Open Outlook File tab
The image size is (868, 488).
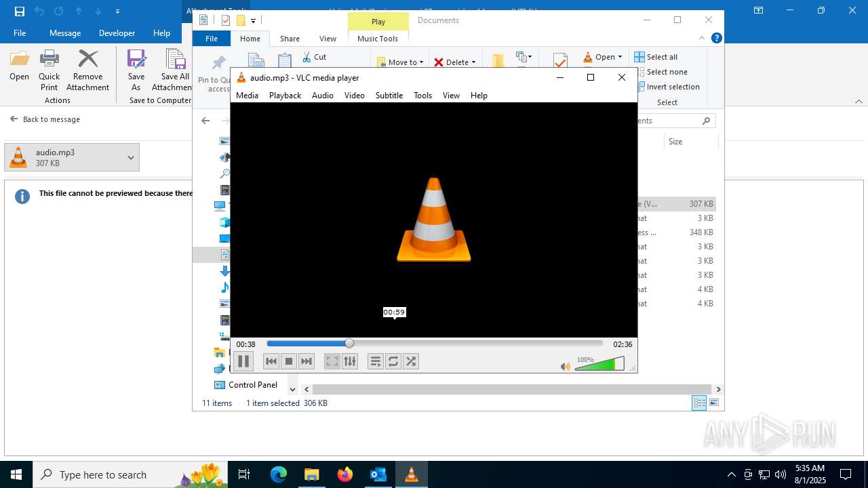tap(20, 33)
